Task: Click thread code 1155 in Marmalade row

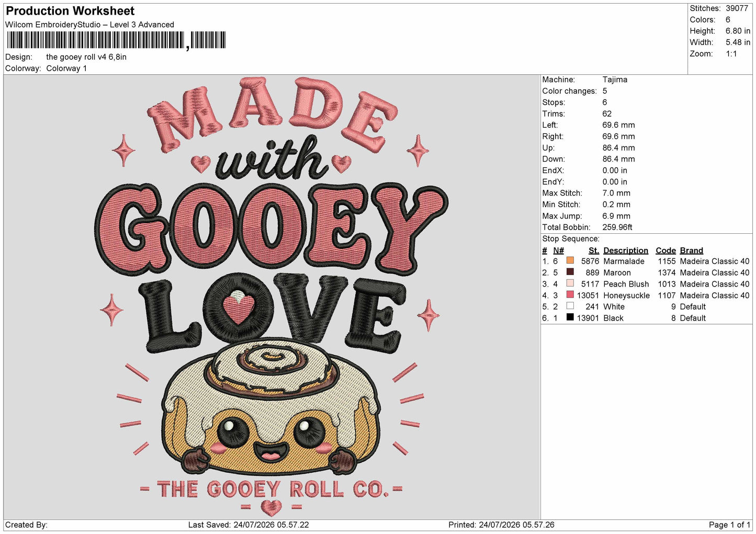Action: pyautogui.click(x=667, y=262)
